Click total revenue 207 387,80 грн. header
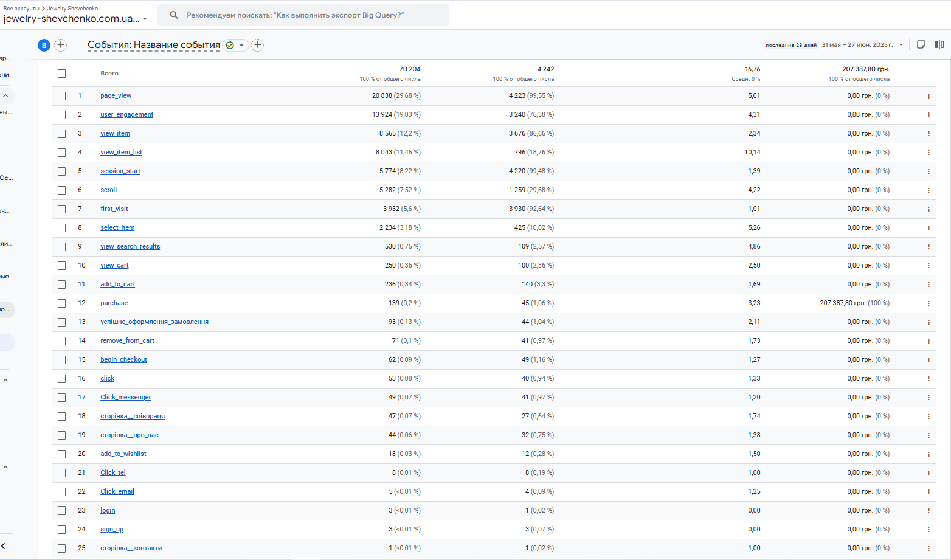 [866, 69]
